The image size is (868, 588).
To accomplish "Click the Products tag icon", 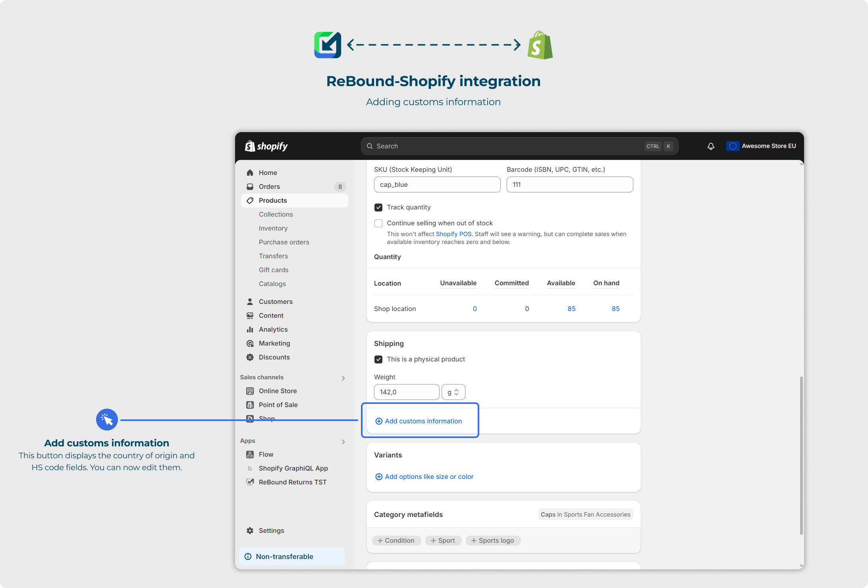I will click(250, 200).
